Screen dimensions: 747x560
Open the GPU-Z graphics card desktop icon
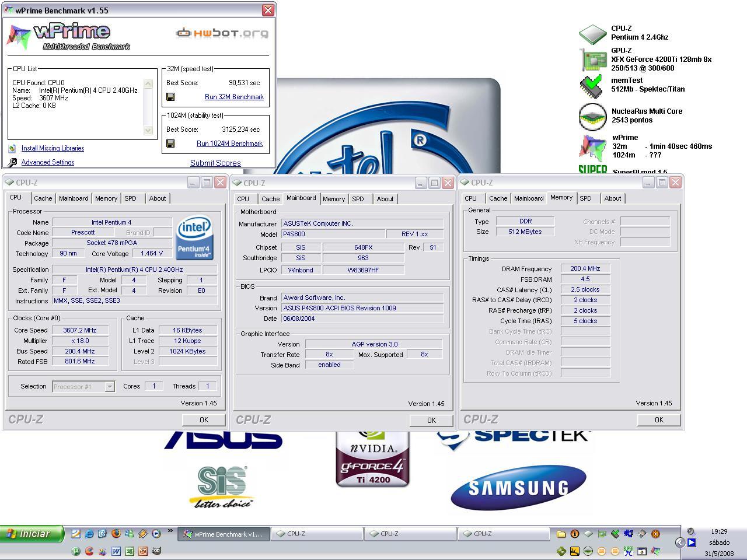592,59
